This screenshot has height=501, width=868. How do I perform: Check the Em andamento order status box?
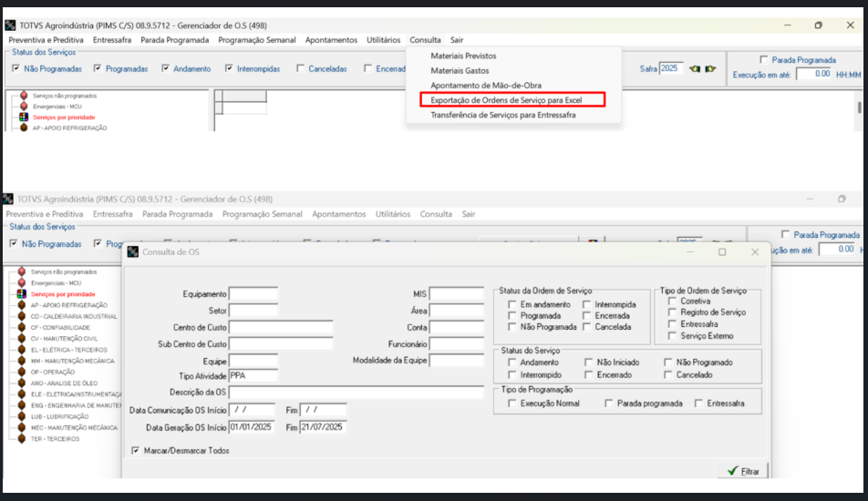point(512,304)
